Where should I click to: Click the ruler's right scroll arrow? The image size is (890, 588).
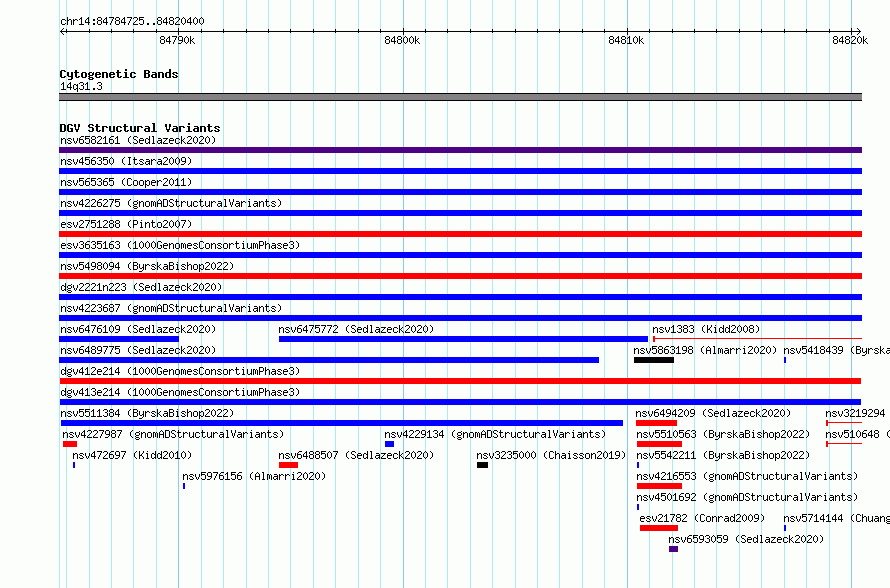(858, 31)
